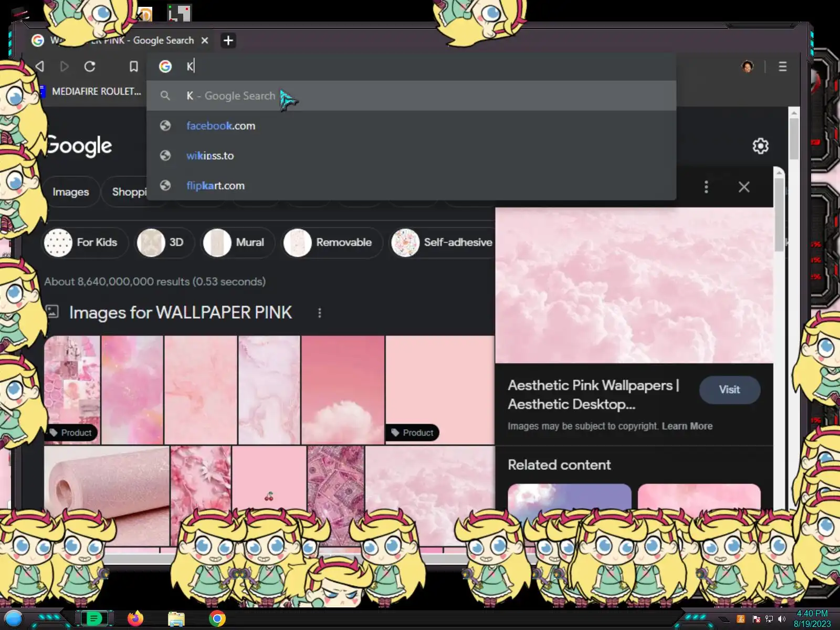Launch Firefox from the taskbar
The width and height of the screenshot is (840, 630).
tap(135, 618)
